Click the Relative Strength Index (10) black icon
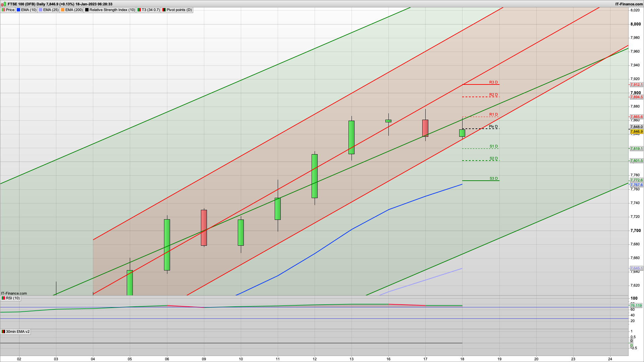This screenshot has width=644, height=362. click(87, 10)
